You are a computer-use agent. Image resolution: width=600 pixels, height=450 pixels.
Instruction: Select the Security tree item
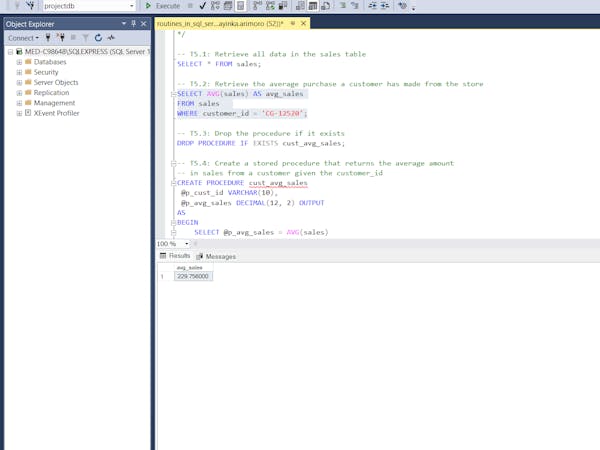[x=46, y=72]
